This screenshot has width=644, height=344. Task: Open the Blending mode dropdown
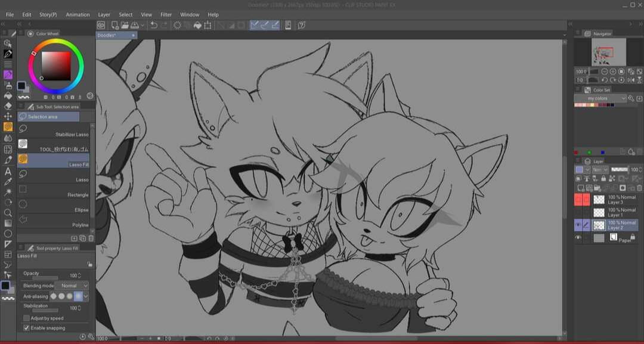[x=73, y=286]
